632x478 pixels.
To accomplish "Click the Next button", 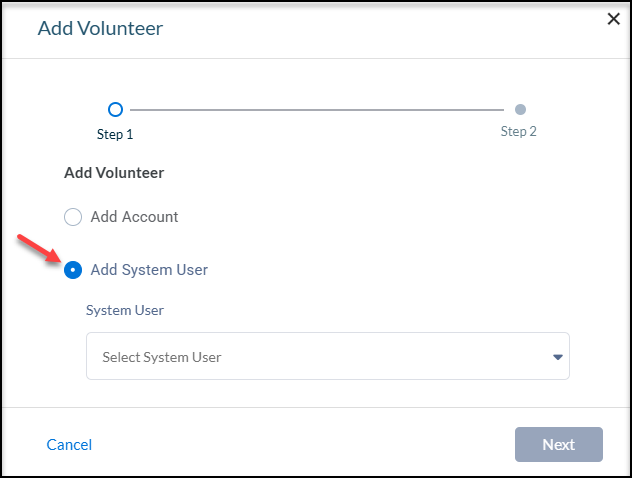I will (559, 445).
